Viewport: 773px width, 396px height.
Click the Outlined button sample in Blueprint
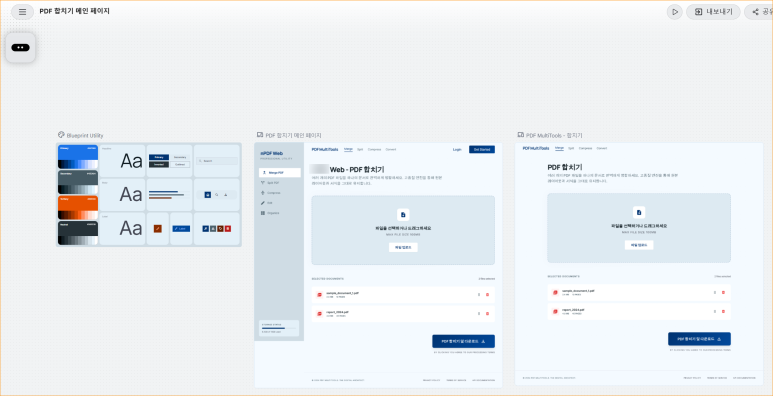point(180,164)
